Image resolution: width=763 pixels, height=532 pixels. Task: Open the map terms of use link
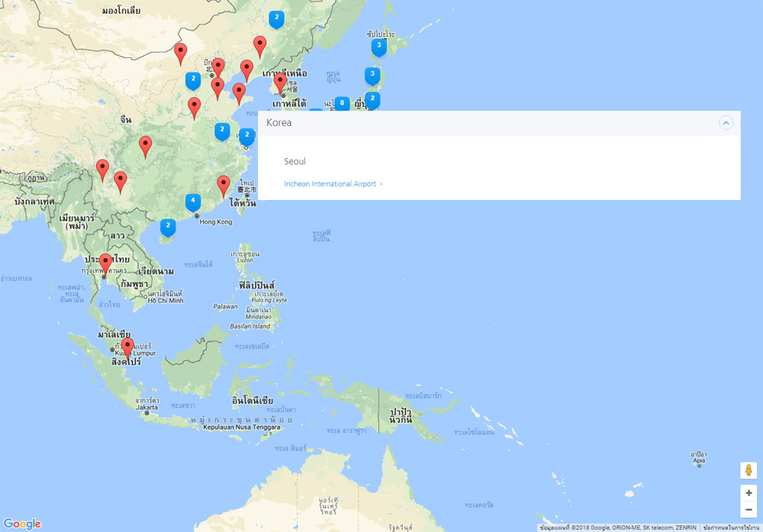point(732,527)
